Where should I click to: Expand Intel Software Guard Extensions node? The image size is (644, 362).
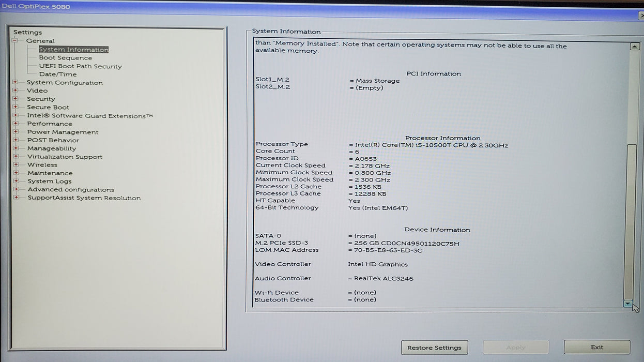[16, 115]
